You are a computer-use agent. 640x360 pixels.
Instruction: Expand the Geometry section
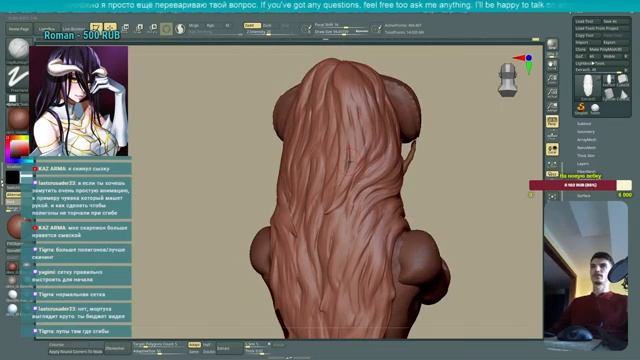586,131
